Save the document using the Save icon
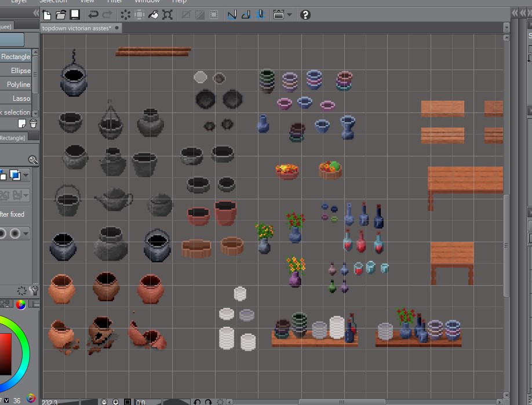Image resolution: width=532 pixels, height=405 pixels. [x=75, y=14]
